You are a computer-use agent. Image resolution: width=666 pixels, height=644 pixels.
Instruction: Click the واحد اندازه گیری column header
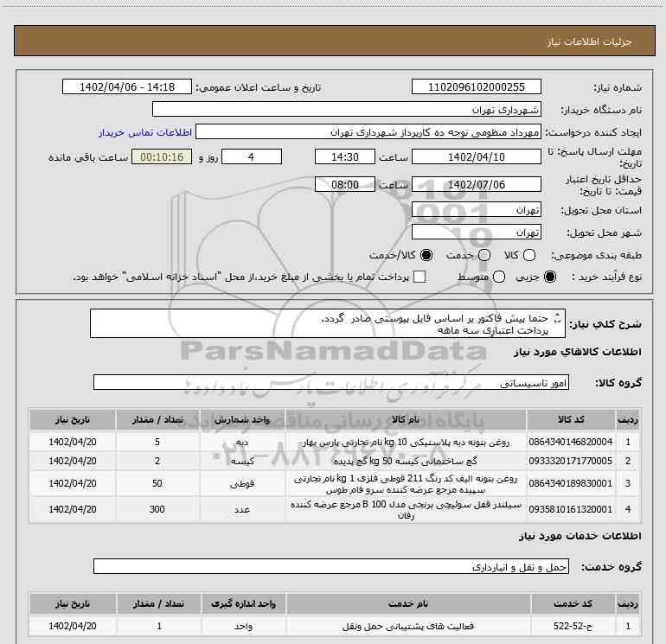point(243,603)
